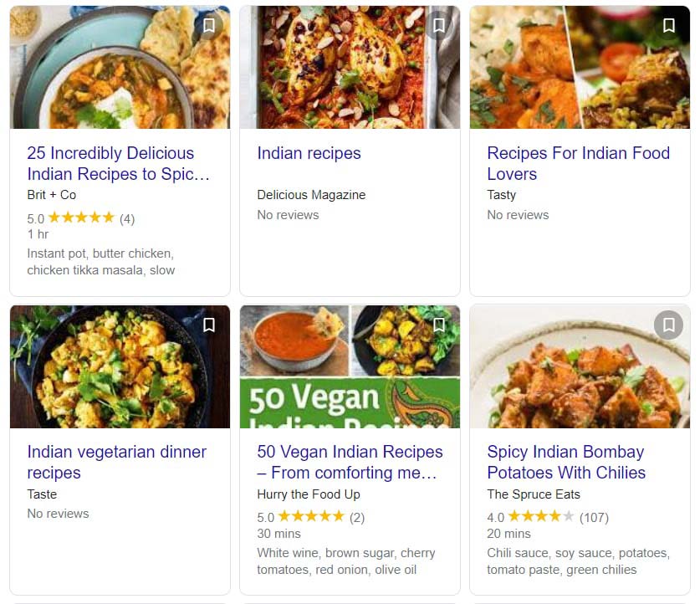Click the "50 Vegan Indian Recipes" cover image
Screen dimensions: 700x604
(x=350, y=366)
